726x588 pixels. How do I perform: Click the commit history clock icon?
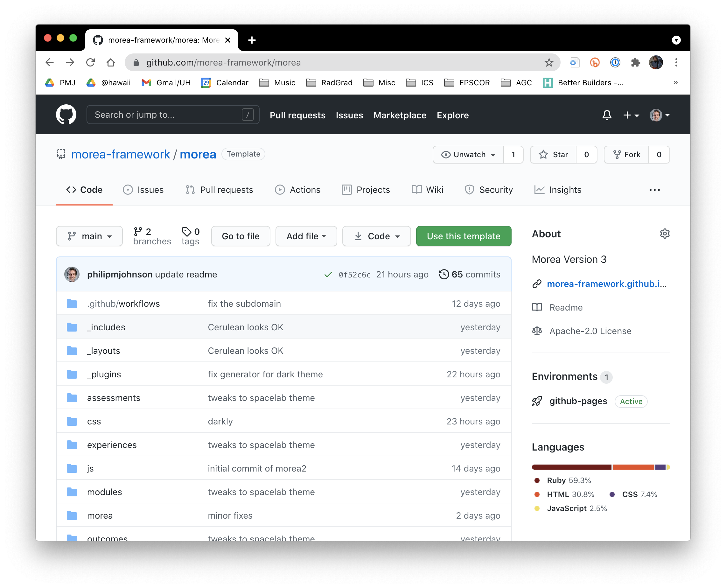point(443,274)
